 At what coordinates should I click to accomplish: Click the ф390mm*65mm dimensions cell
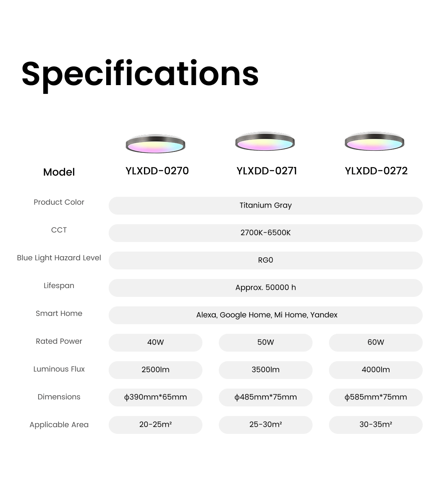pos(156,397)
